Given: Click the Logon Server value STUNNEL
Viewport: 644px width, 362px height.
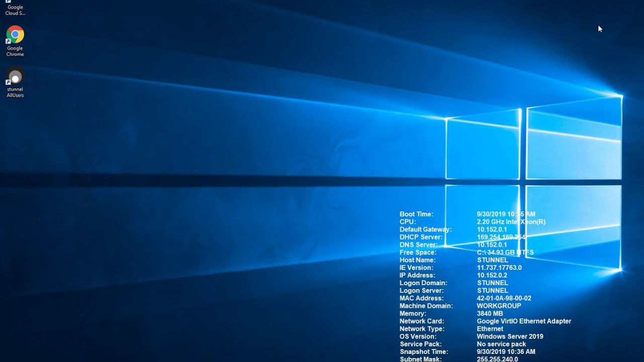Looking at the screenshot, I should pos(493,291).
